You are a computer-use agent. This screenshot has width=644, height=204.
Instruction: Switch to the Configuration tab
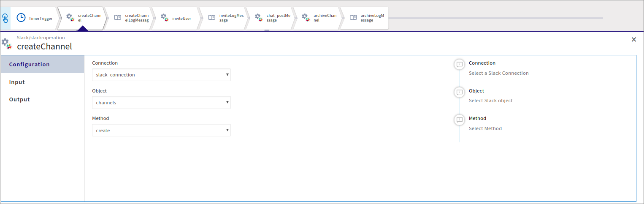pyautogui.click(x=43, y=64)
